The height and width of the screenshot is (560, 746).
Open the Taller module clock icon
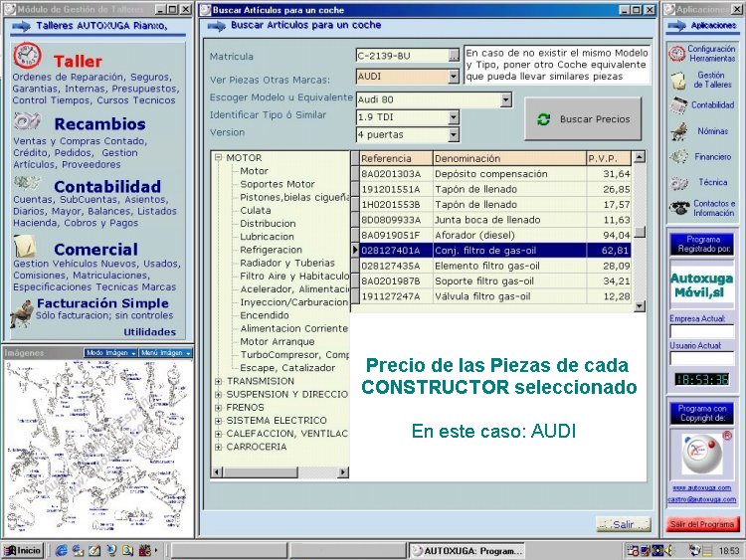[27, 56]
